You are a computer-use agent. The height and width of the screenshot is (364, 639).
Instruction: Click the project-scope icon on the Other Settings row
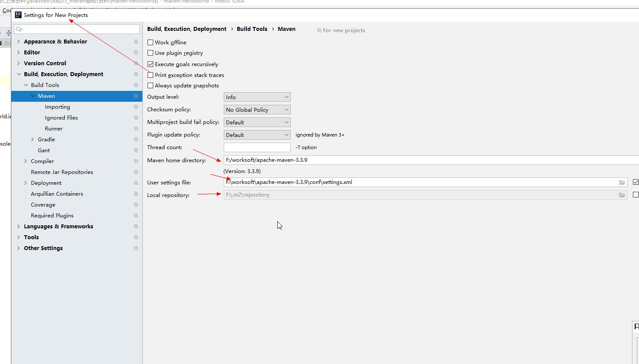click(136, 248)
